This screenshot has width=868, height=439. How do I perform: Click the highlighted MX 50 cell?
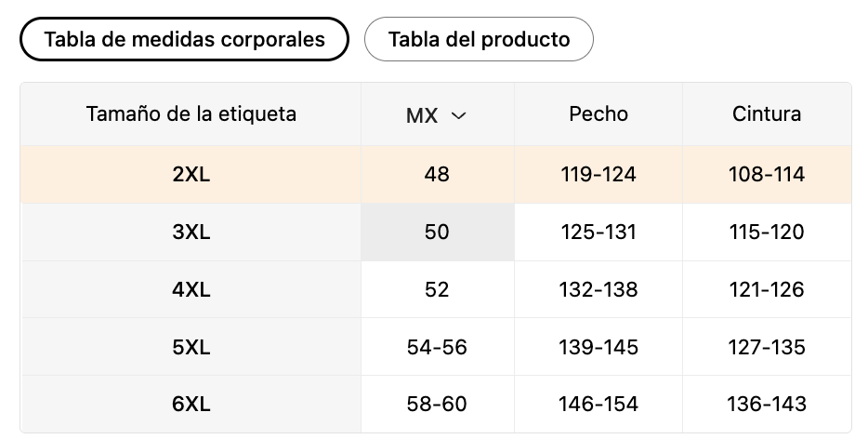(x=438, y=233)
